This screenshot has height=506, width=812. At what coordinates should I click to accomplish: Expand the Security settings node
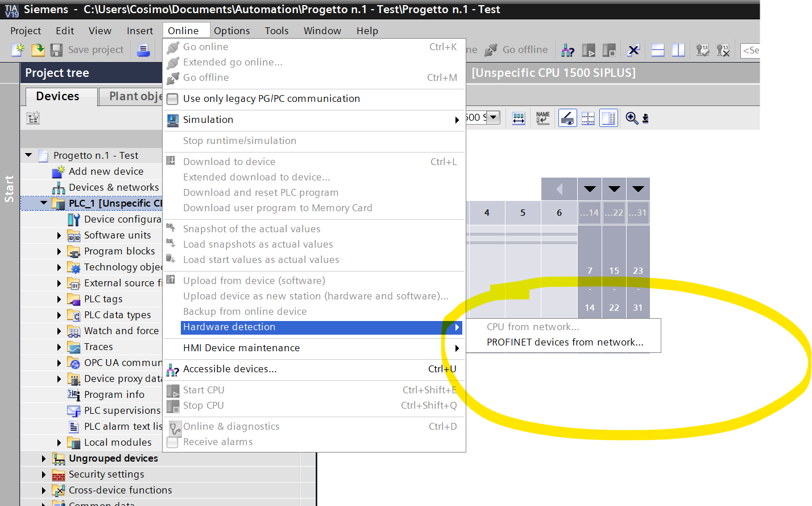pyautogui.click(x=44, y=474)
